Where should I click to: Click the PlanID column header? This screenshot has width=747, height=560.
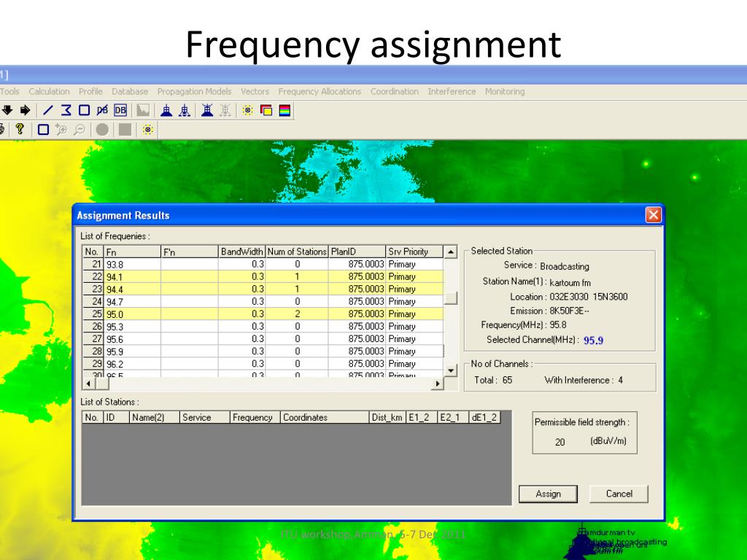pyautogui.click(x=357, y=252)
